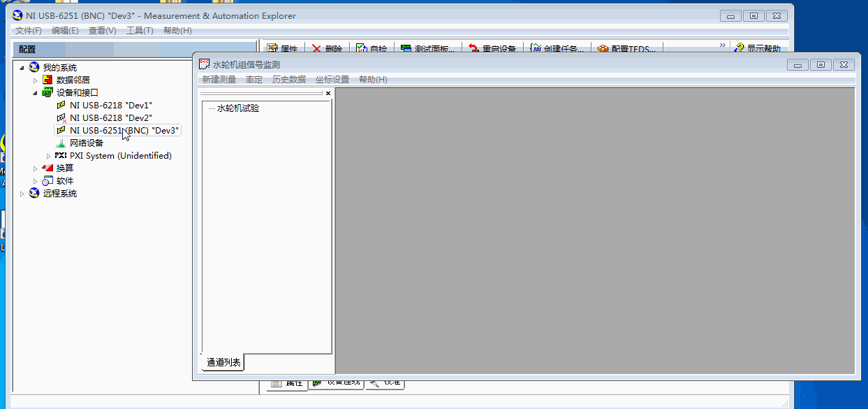Select device NI USB-6218 "Dev1"
Viewport: 868px width, 409px height.
click(111, 106)
